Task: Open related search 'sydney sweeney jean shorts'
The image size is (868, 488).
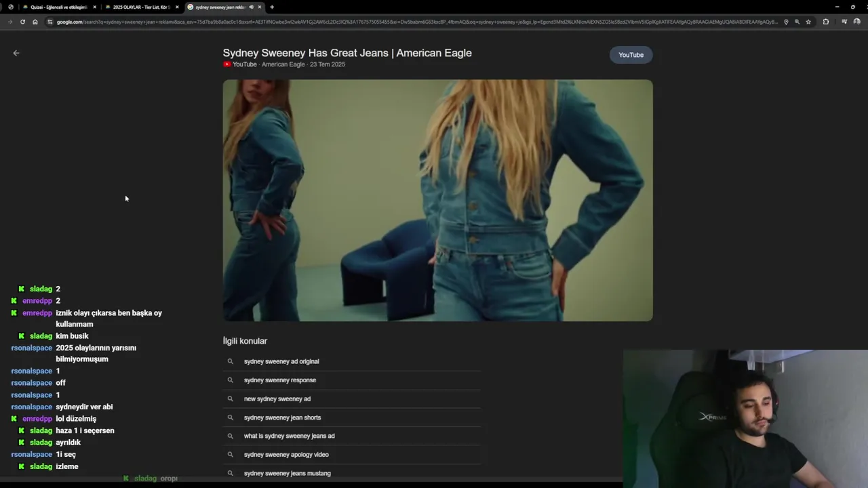Action: (x=282, y=418)
